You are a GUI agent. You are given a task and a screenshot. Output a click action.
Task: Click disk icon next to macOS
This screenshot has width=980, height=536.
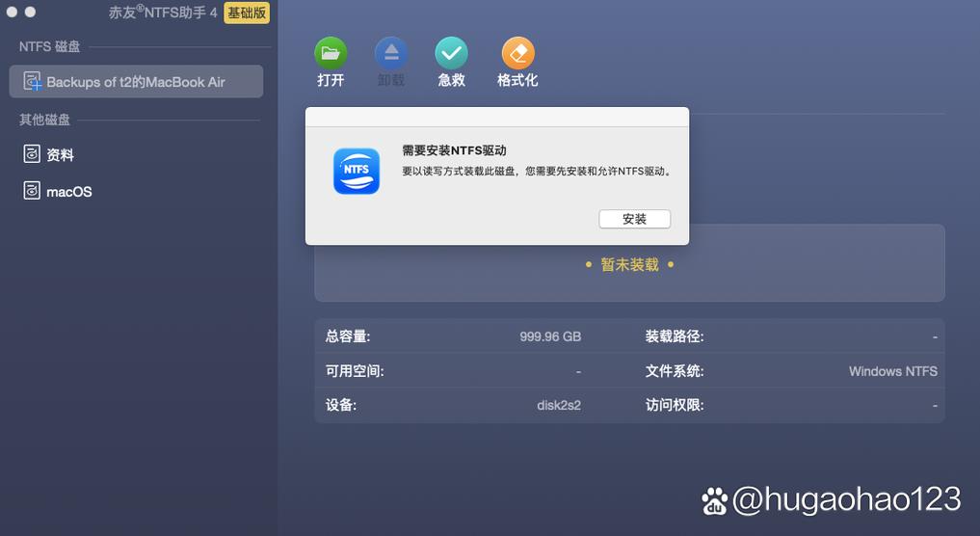point(32,191)
